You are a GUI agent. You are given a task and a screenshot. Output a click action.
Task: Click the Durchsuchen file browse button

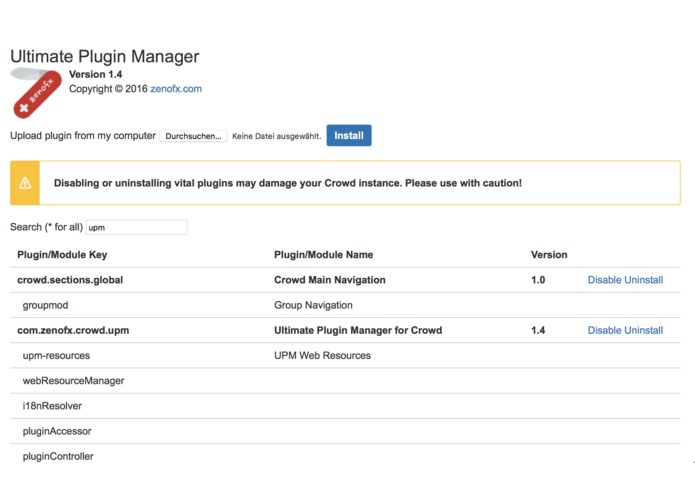tap(193, 136)
